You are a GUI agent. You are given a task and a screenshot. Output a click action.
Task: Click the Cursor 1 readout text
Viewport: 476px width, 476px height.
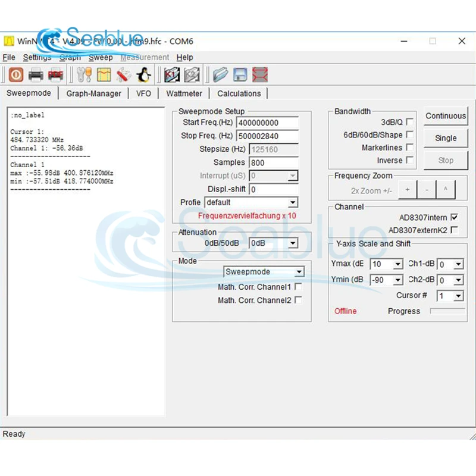coord(27,131)
